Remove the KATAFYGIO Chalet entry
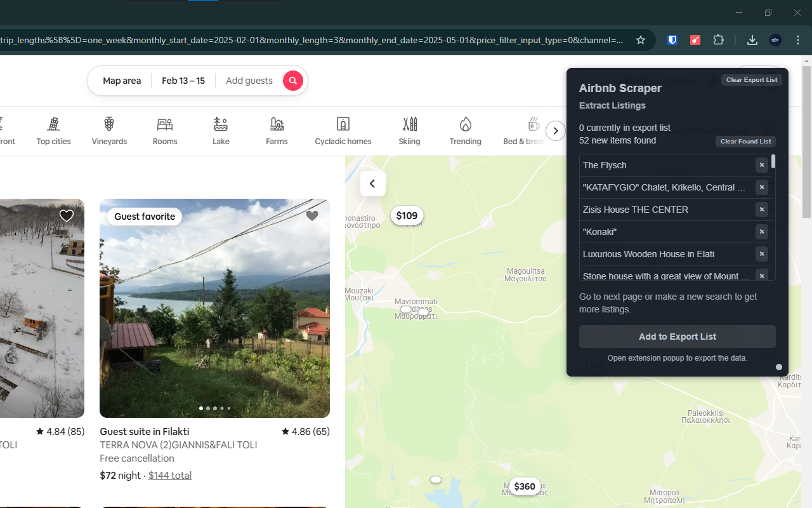 tap(762, 187)
